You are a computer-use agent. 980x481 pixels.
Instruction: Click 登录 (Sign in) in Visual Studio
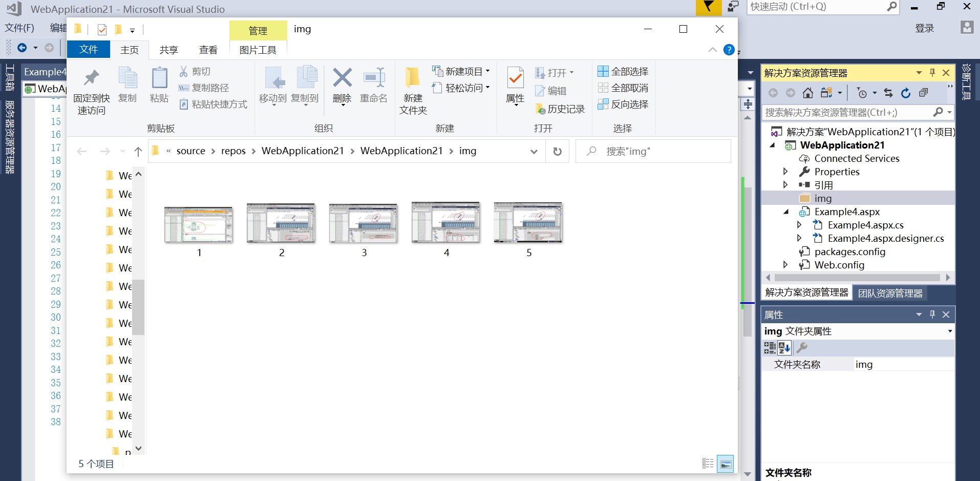point(925,28)
